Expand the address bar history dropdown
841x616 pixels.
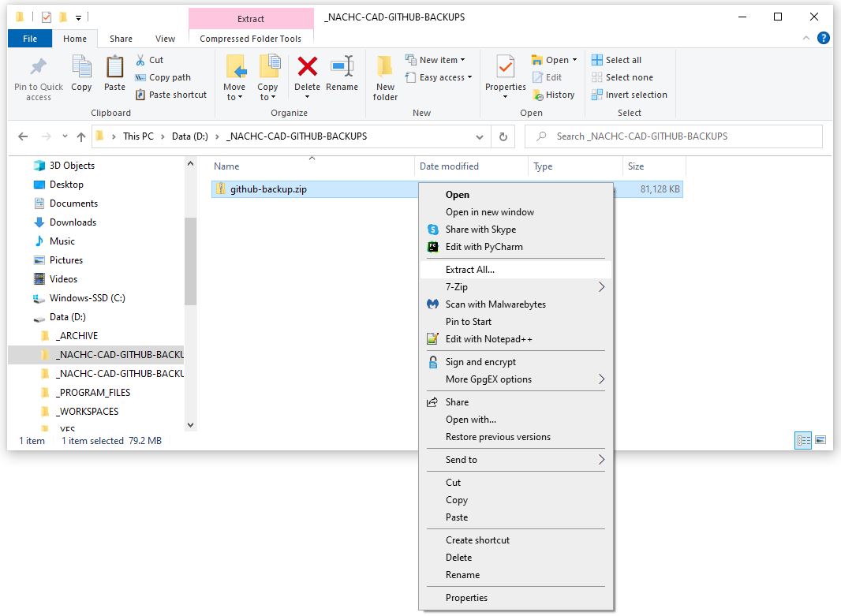coord(480,136)
